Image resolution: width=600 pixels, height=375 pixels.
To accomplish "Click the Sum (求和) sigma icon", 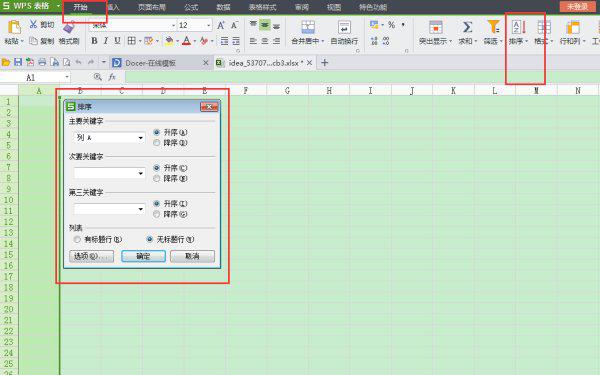I will pos(467,27).
